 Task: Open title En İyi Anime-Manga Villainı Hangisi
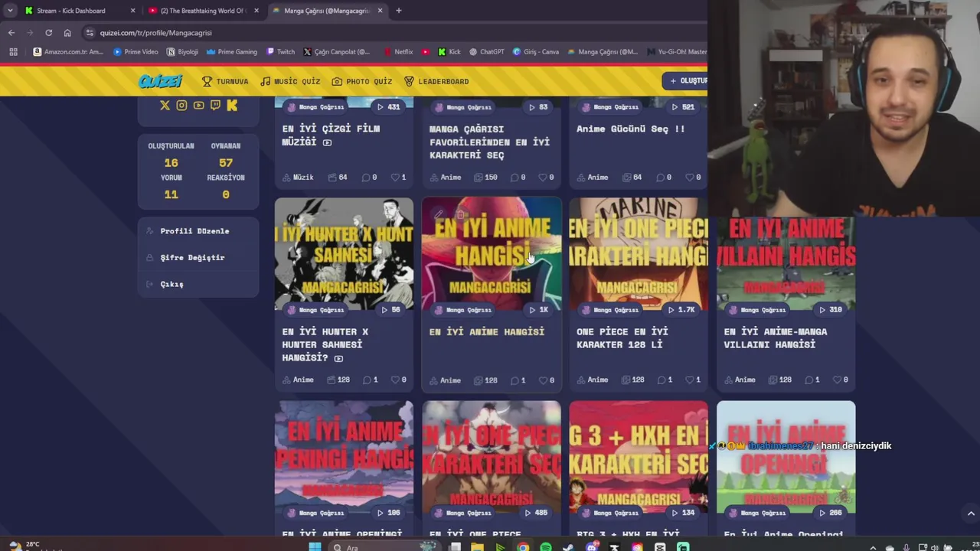(x=775, y=338)
